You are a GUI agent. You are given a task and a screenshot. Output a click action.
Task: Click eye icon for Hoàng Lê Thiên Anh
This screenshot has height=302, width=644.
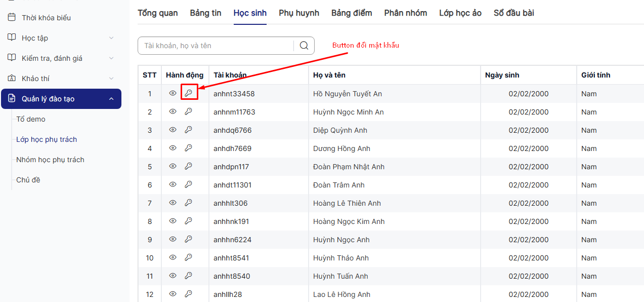[x=173, y=203]
